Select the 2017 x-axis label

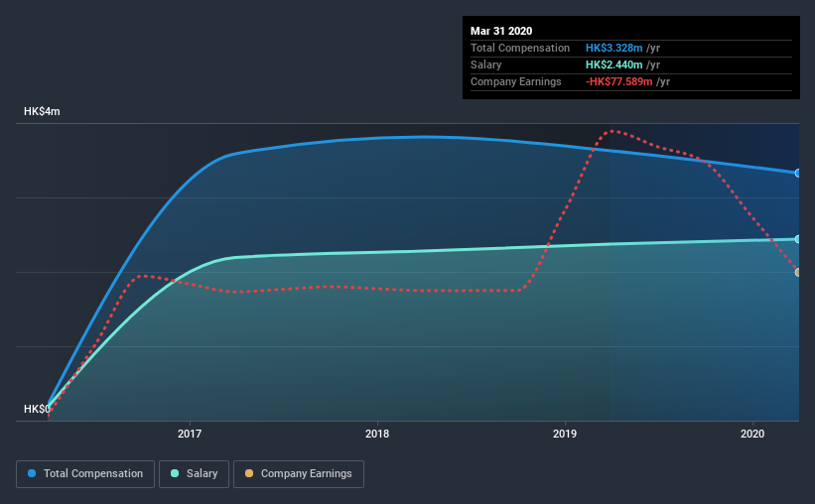(x=190, y=434)
